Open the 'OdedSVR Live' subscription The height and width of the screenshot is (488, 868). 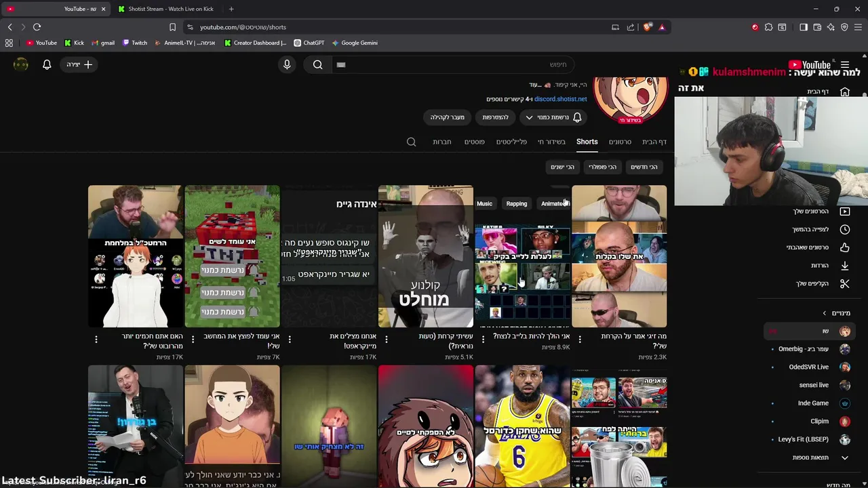click(808, 367)
